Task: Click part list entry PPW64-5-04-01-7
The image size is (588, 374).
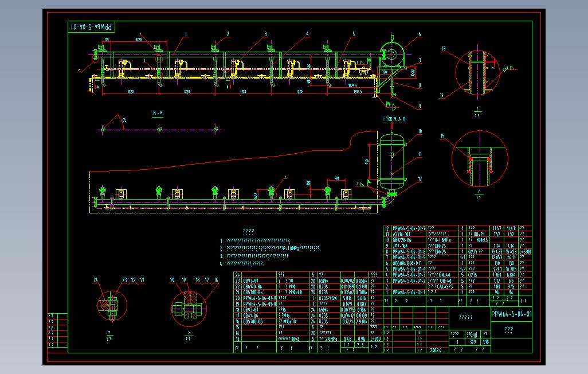Action: 409,228
